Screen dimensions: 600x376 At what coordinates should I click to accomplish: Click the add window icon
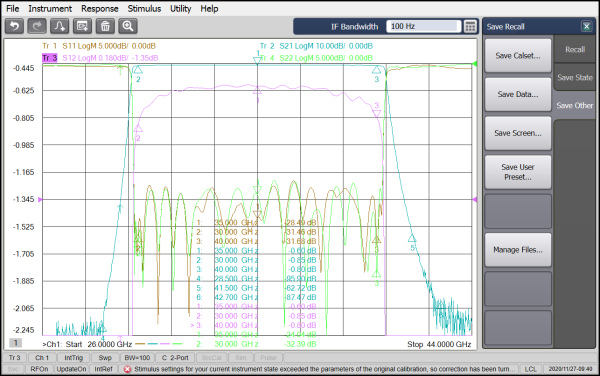pos(82,26)
